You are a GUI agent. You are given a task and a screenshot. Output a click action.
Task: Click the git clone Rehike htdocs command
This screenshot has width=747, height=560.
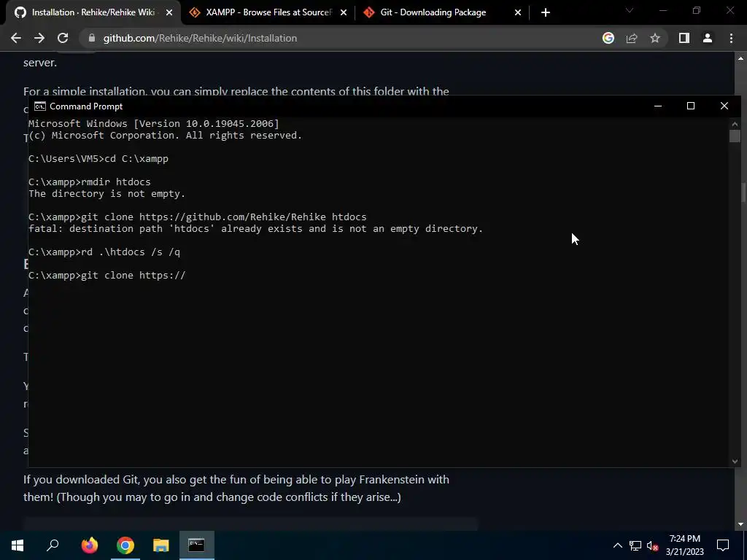[198, 217]
